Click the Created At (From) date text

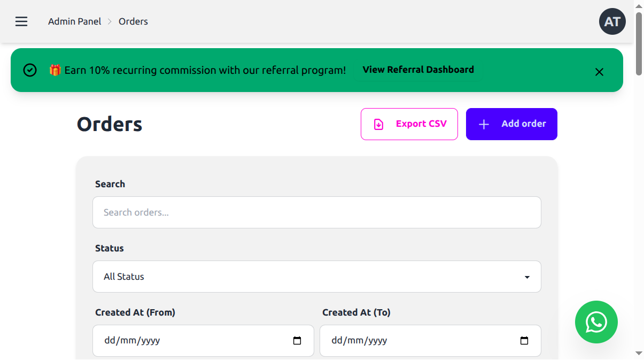coord(132,341)
